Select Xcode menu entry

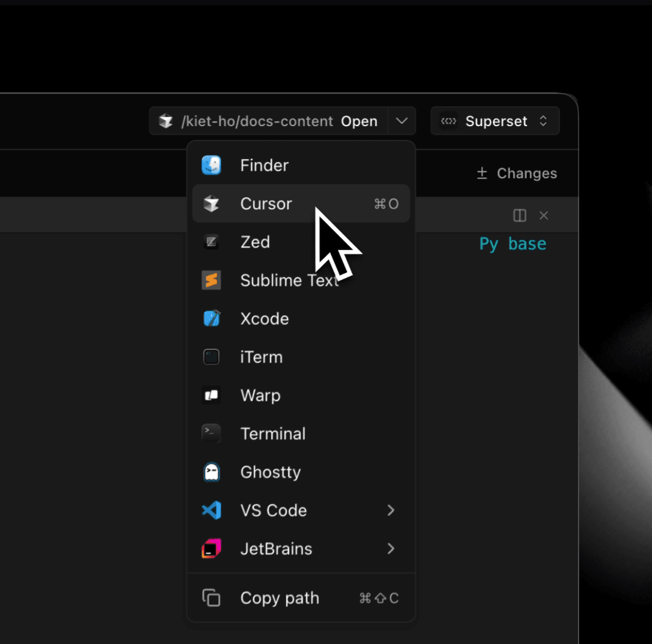(301, 319)
